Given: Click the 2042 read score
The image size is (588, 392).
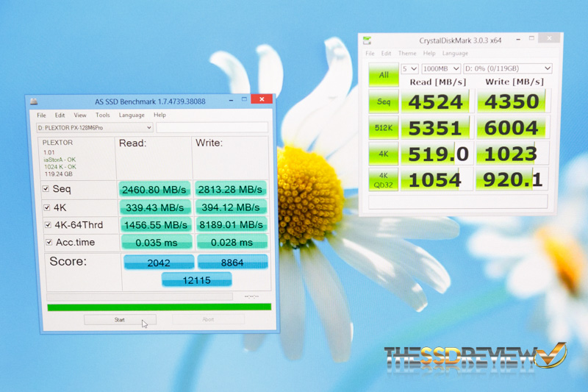Looking at the screenshot, I should [x=159, y=263].
